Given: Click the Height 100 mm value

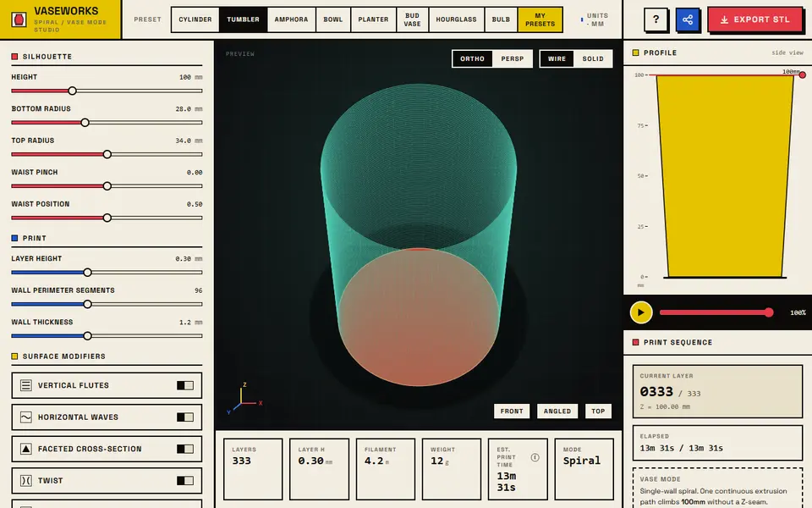Looking at the screenshot, I should coord(190,77).
